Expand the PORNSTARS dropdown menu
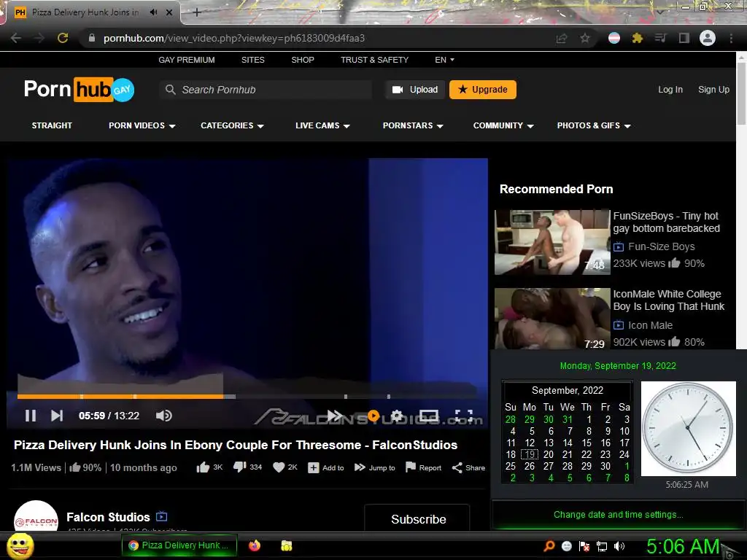This screenshot has height=560, width=747. [413, 125]
